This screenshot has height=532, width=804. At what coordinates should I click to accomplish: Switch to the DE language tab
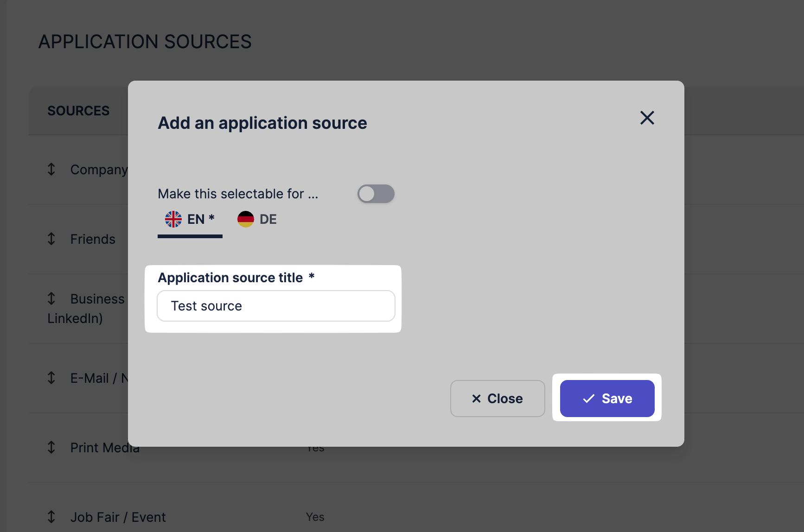coord(257,220)
